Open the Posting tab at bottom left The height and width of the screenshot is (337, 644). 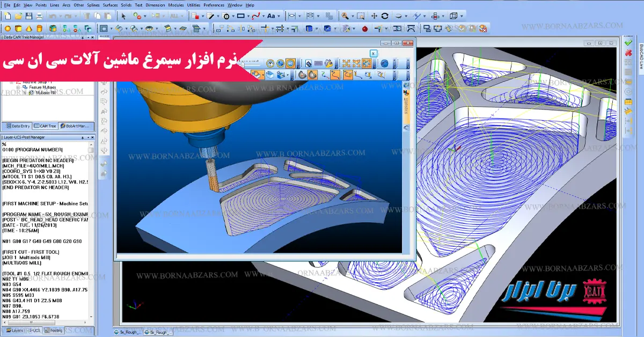[54, 331]
